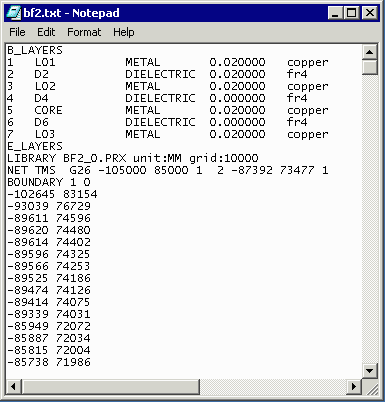Click the -89525 74186 coordinate line
The height and width of the screenshot is (402, 385).
tap(49, 278)
